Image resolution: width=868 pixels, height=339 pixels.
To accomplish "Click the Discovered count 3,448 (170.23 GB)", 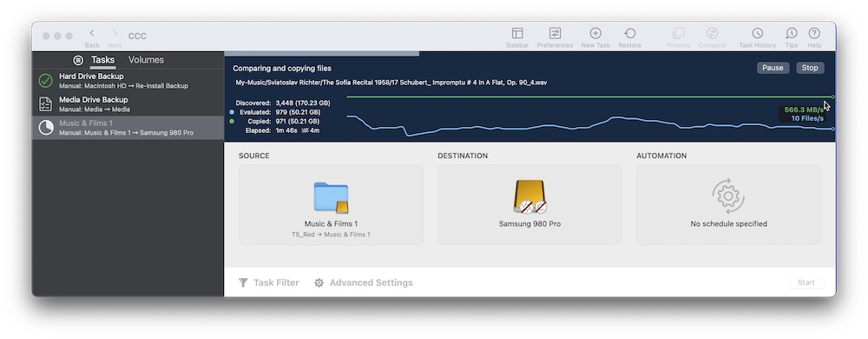I will pyautogui.click(x=303, y=103).
